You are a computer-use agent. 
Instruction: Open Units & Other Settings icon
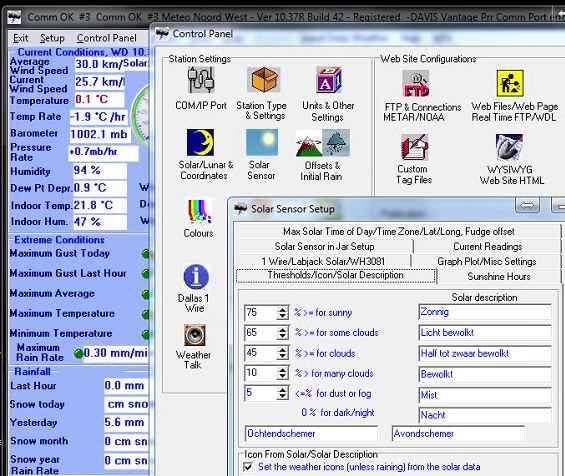tap(328, 80)
